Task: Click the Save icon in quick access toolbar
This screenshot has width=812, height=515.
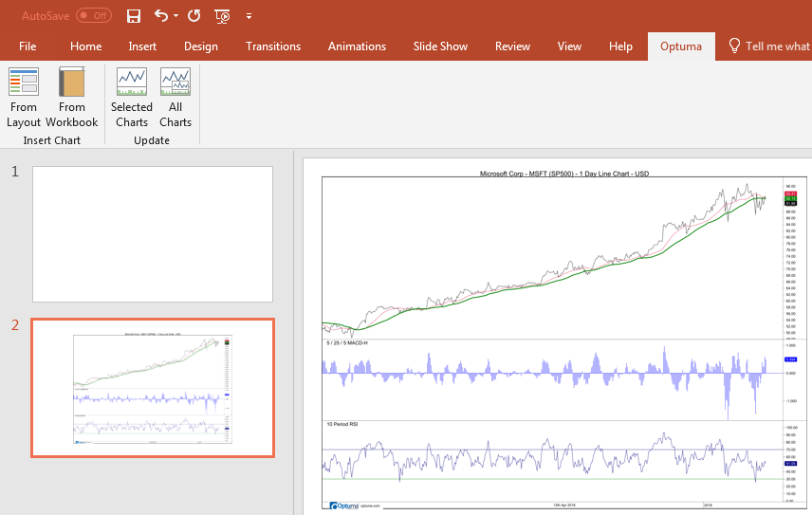Action: [134, 16]
